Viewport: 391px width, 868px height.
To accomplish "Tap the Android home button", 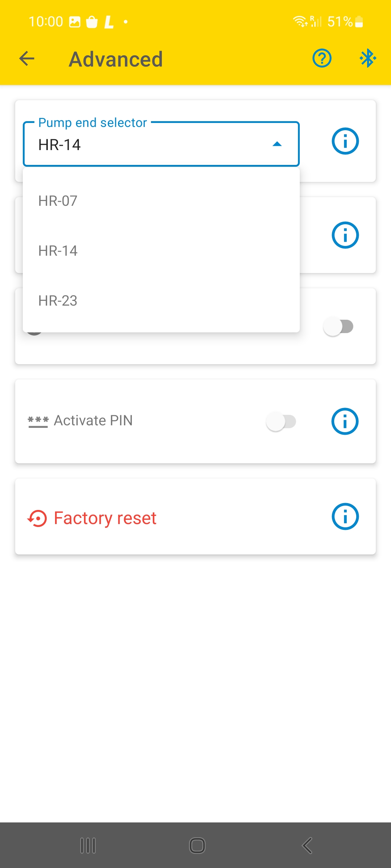I will [197, 846].
